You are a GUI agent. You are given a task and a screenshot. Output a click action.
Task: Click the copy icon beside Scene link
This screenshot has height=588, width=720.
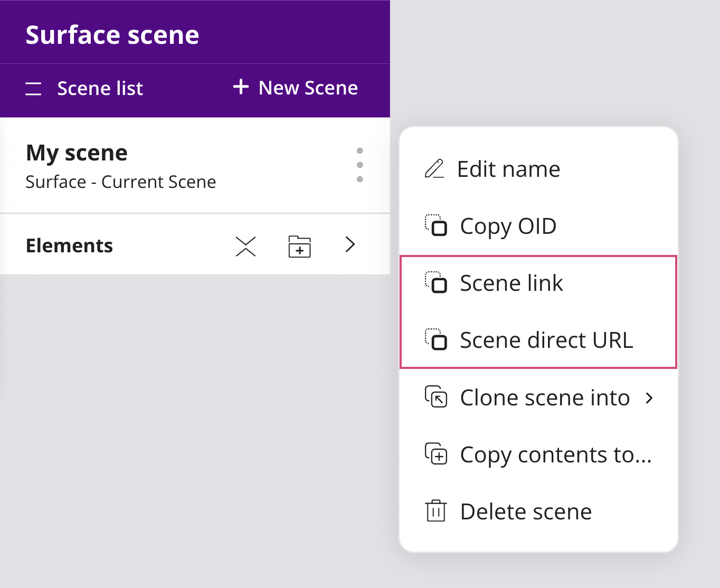point(436,282)
